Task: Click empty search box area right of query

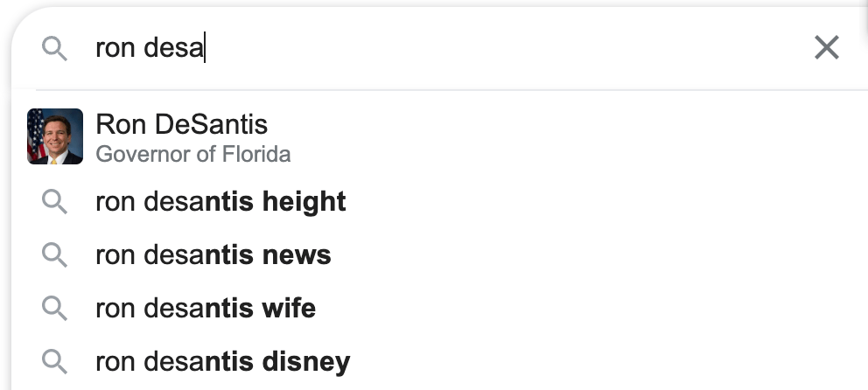Action: pos(507,48)
